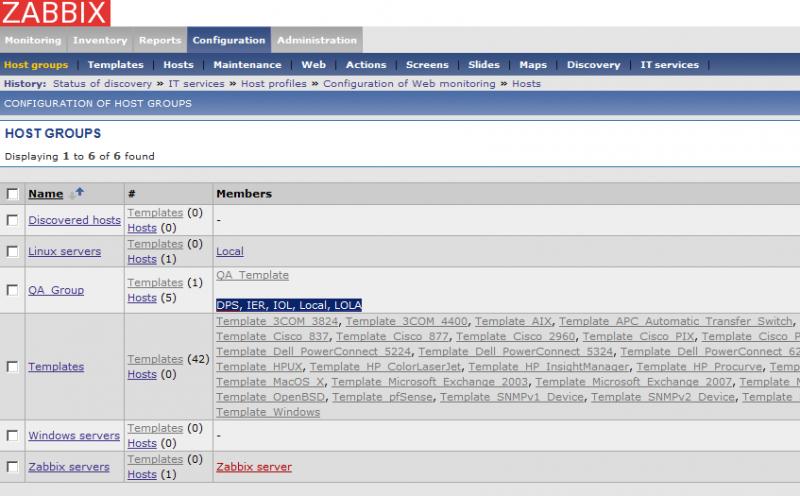Click Hosts link in Discovered hosts row

tap(142, 228)
